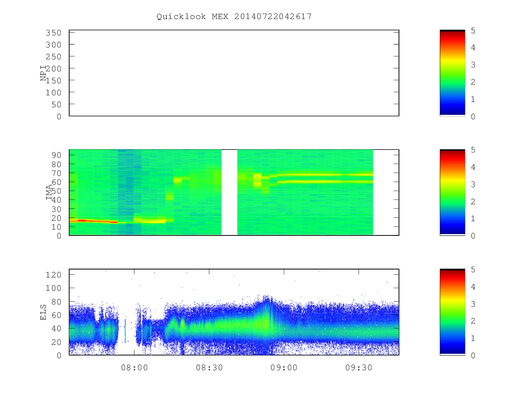Viewport: 532px width, 399px height.
Task: Click the ELS panel color scale bar
Action: pyautogui.click(x=452, y=312)
